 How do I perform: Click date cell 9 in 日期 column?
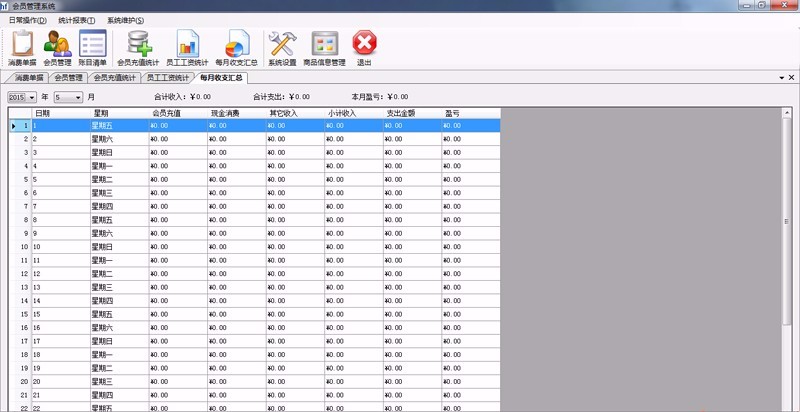click(61, 233)
